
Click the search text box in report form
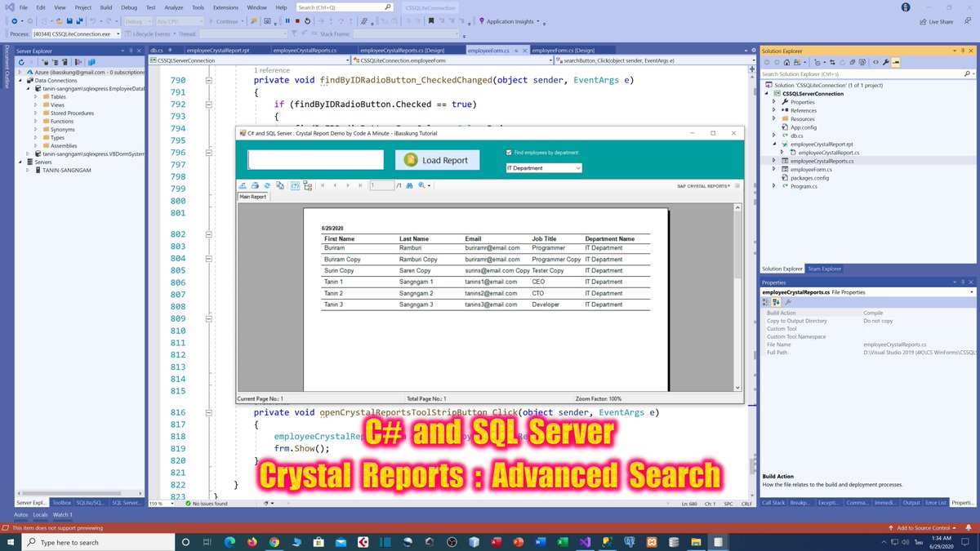click(x=316, y=160)
